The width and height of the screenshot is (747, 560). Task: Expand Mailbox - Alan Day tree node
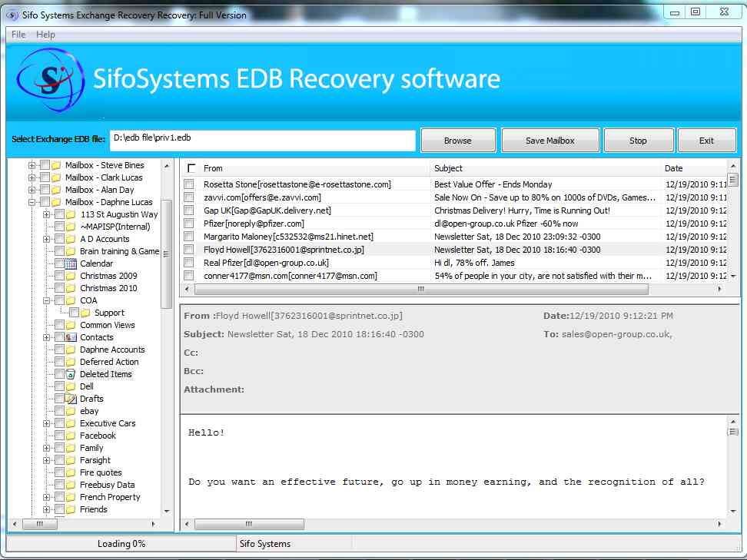pos(32,190)
